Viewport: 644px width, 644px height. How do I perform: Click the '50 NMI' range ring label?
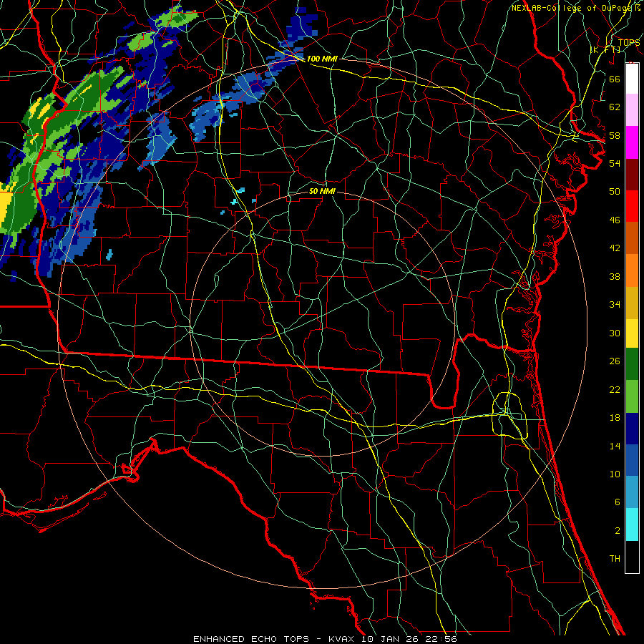click(x=322, y=191)
